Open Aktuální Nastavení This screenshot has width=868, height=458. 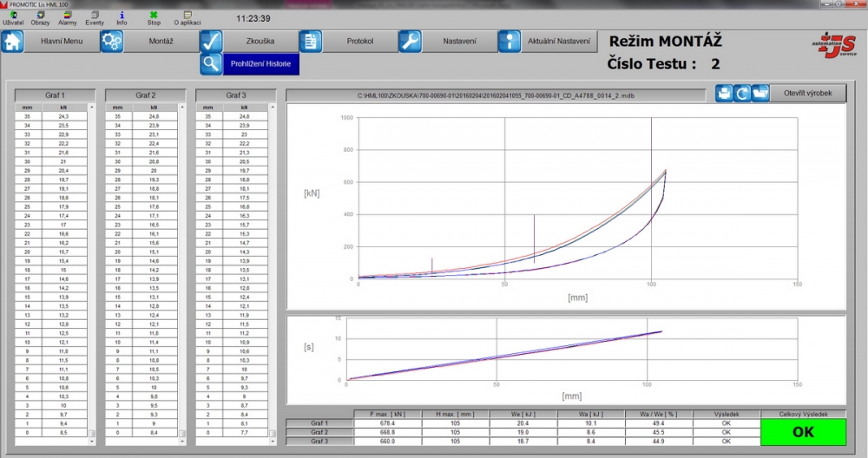(560, 41)
